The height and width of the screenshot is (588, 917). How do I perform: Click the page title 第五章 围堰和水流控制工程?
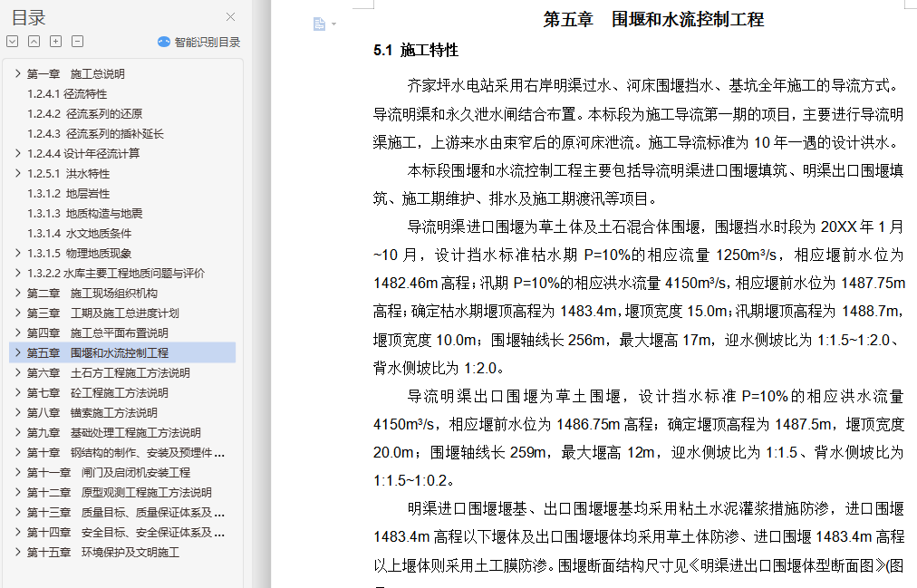click(x=653, y=19)
